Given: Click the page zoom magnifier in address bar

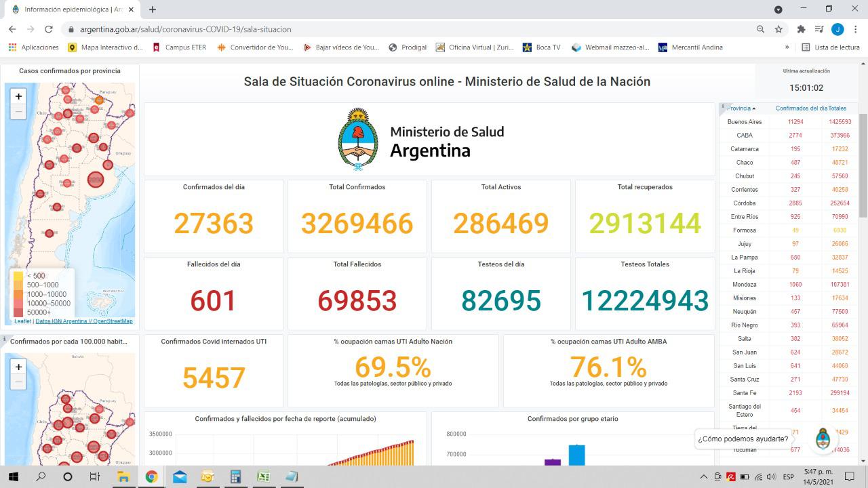Looking at the screenshot, I should tap(760, 29).
